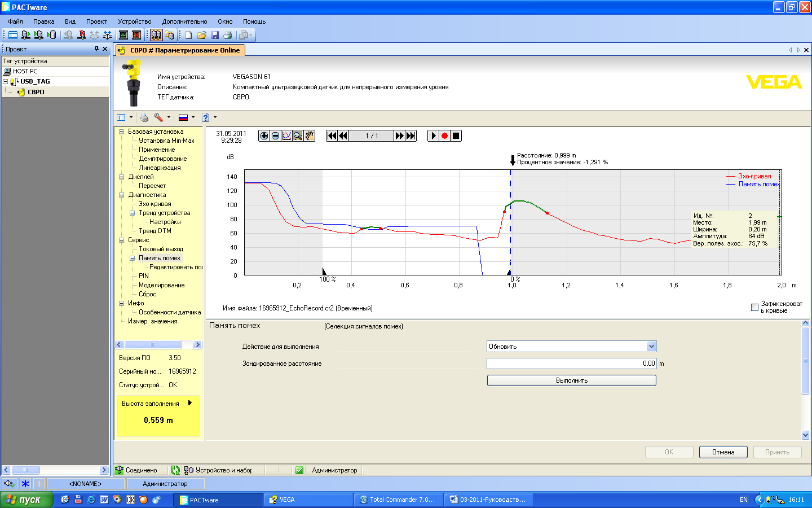Click the store to device cylinder icon
Viewport: 812px width, 508px height.
coord(52,35)
